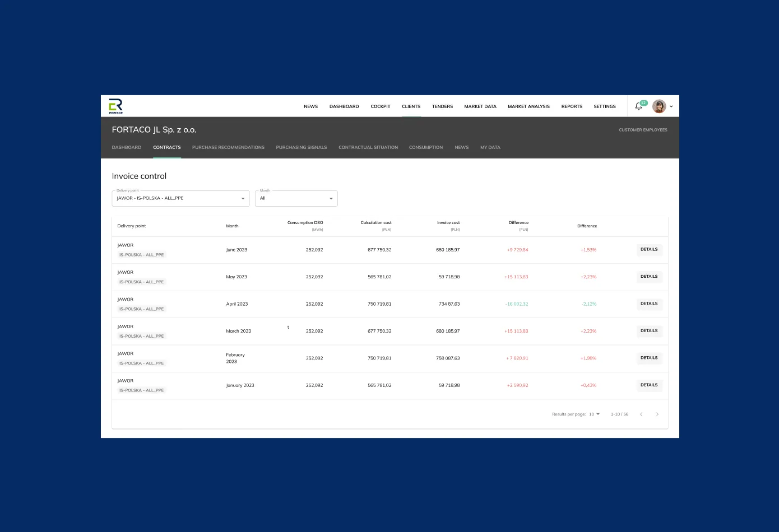Image resolution: width=779 pixels, height=532 pixels.
Task: Switch to the My Data tab
Action: point(490,147)
